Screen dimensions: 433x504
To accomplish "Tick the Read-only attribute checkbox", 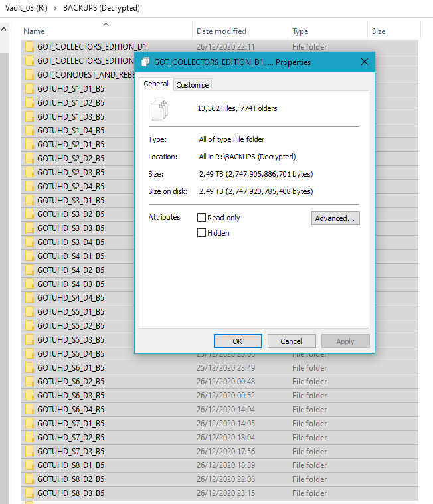I will click(201, 218).
